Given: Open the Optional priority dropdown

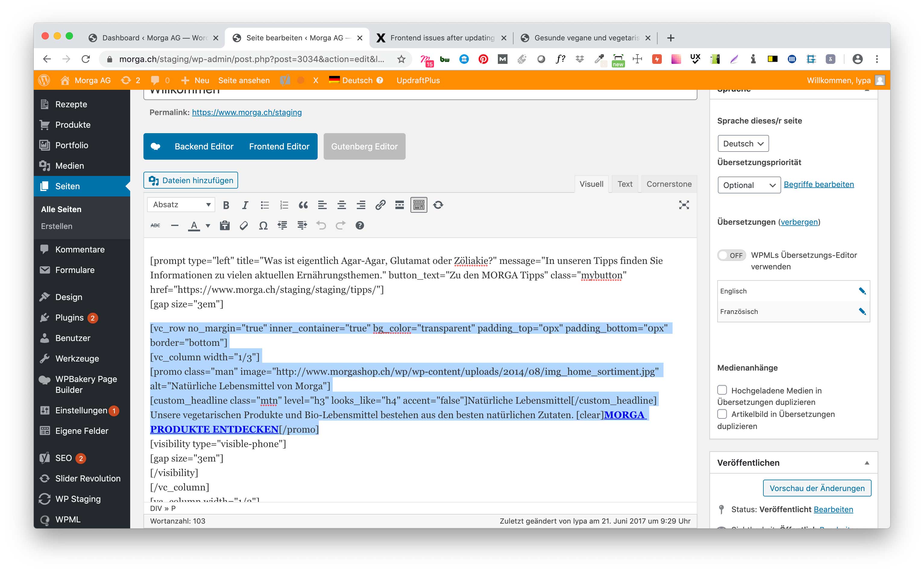Looking at the screenshot, I should pyautogui.click(x=749, y=185).
